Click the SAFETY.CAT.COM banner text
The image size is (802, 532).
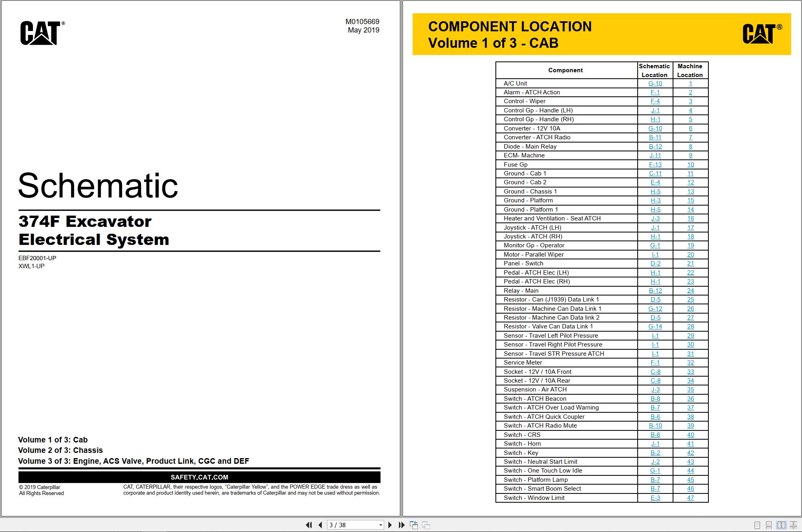point(199,477)
